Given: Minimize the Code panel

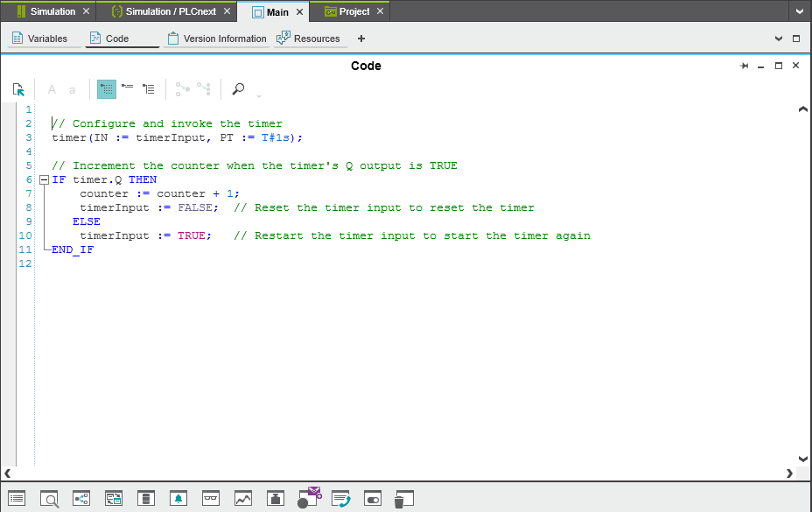Looking at the screenshot, I should (760, 67).
